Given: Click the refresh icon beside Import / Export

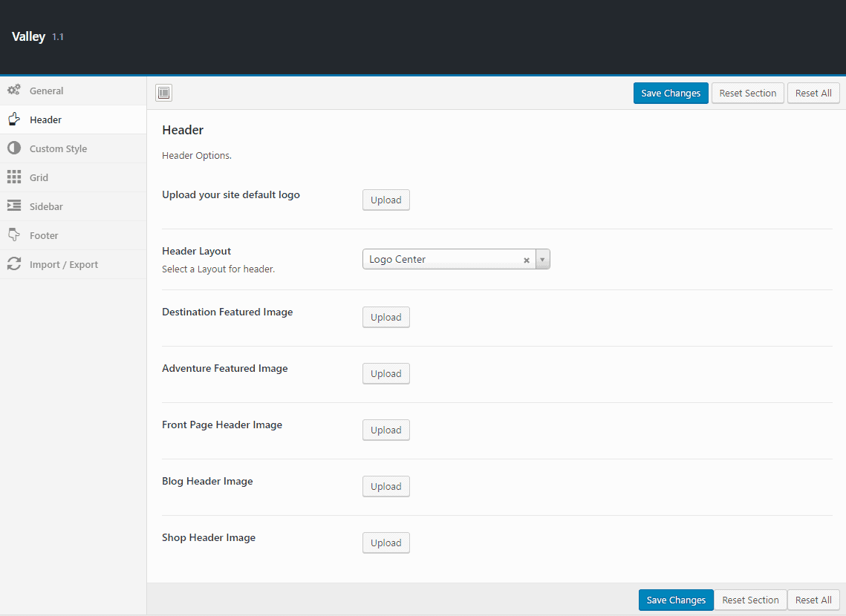Looking at the screenshot, I should tap(14, 264).
